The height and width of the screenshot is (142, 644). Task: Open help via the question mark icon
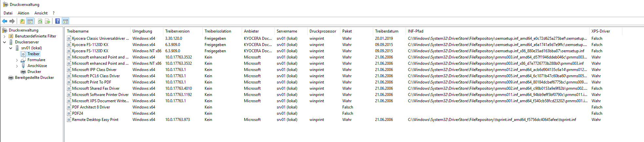[x=57, y=21]
